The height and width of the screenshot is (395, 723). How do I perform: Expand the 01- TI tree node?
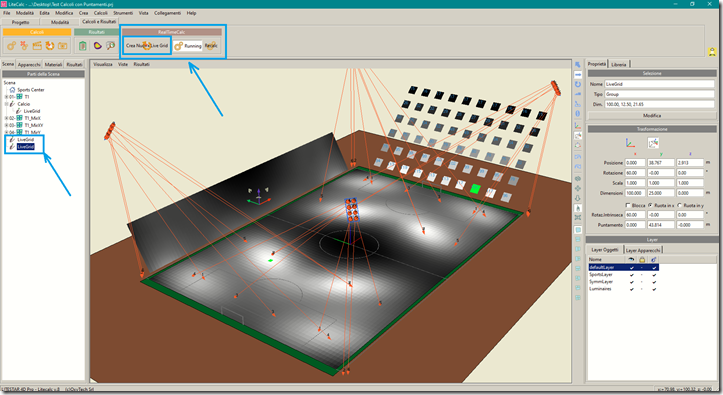coord(6,97)
